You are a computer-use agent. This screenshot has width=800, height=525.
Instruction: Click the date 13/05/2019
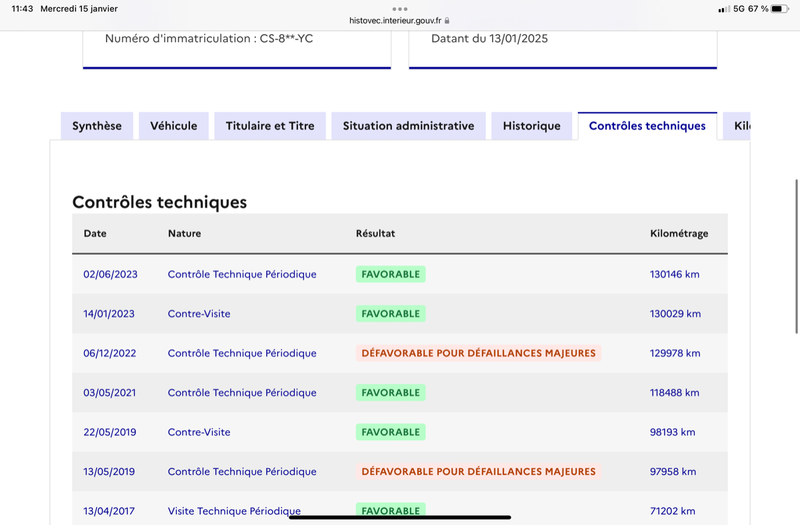pos(109,471)
